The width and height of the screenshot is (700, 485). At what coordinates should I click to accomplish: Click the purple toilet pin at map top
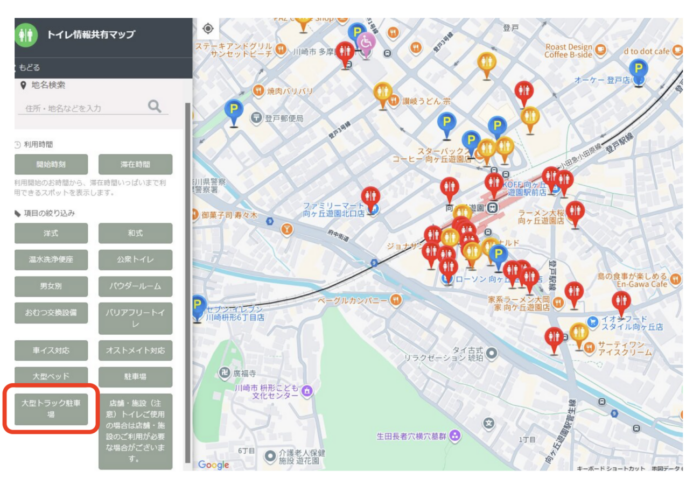pyautogui.click(x=367, y=43)
